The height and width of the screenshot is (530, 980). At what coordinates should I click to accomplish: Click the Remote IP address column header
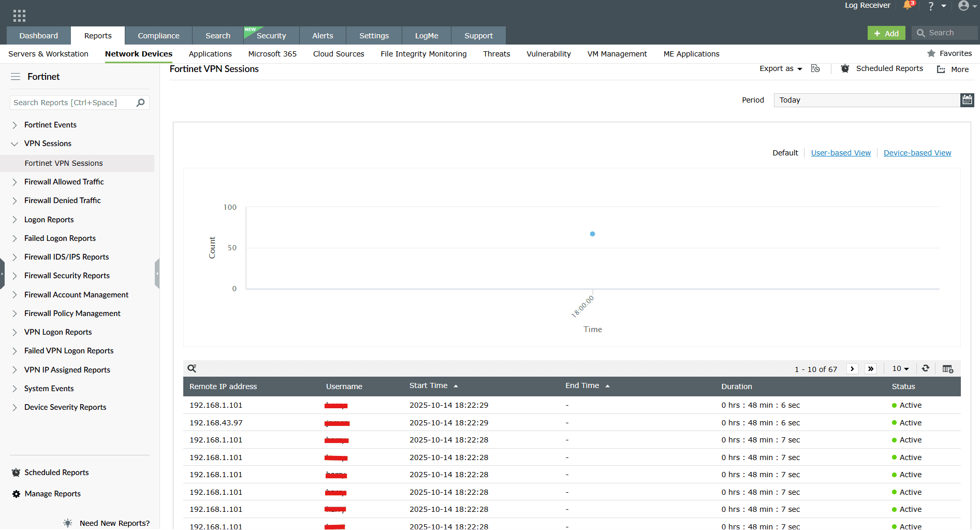tap(223, 386)
